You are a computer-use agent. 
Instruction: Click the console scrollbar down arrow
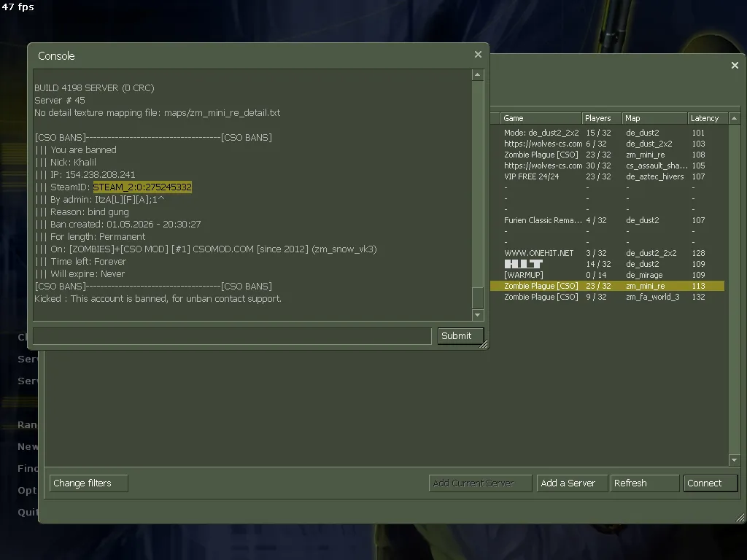tap(477, 315)
